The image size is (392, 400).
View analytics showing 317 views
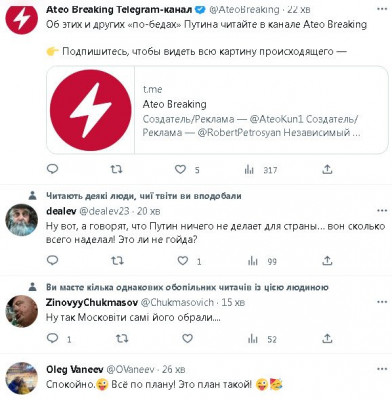[x=261, y=170]
